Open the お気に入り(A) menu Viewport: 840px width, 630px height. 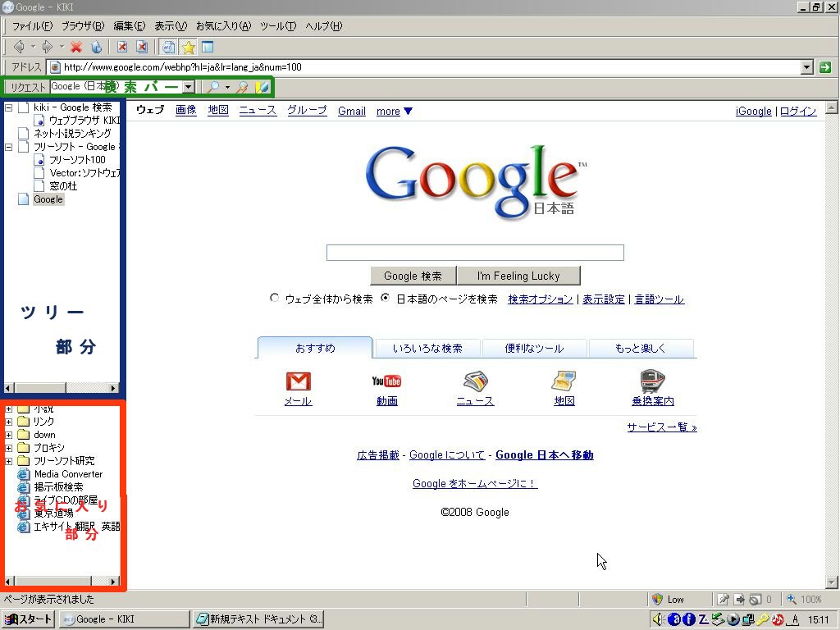coord(223,25)
